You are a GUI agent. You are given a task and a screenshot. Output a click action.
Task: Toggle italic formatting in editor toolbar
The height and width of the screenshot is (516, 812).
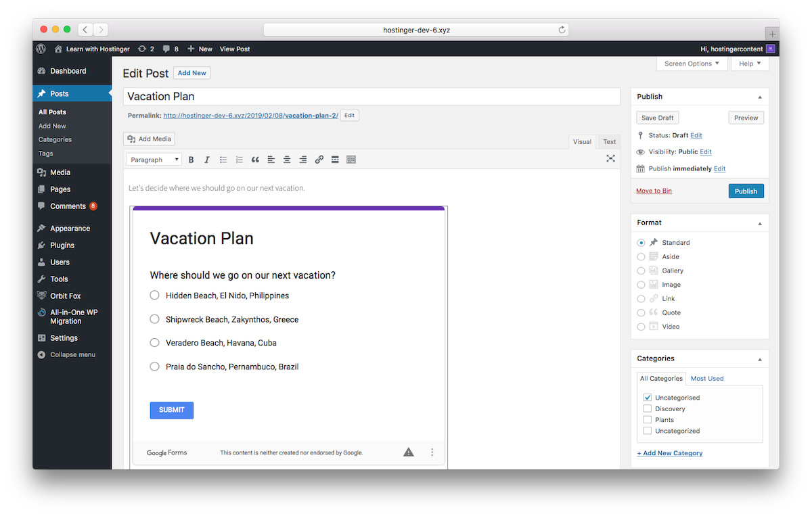click(207, 160)
